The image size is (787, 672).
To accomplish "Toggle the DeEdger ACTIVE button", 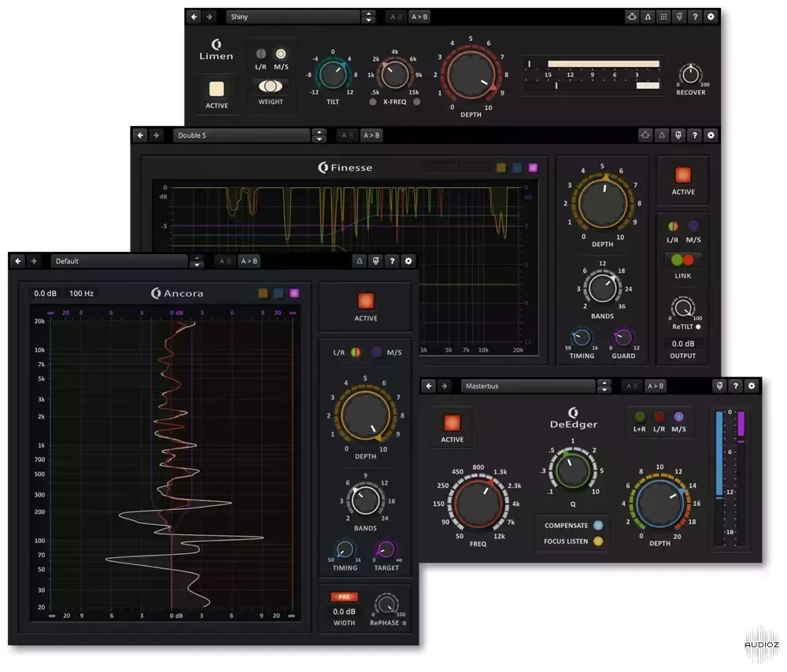I will tap(452, 423).
